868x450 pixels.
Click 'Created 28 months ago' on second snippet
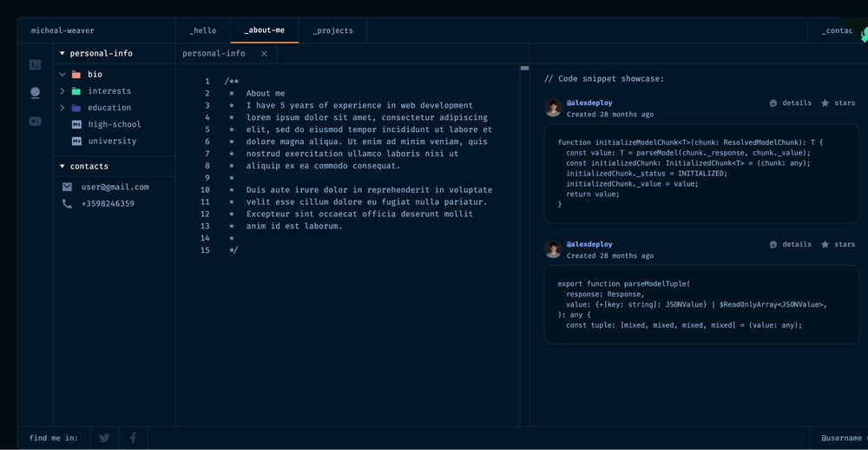coord(609,256)
